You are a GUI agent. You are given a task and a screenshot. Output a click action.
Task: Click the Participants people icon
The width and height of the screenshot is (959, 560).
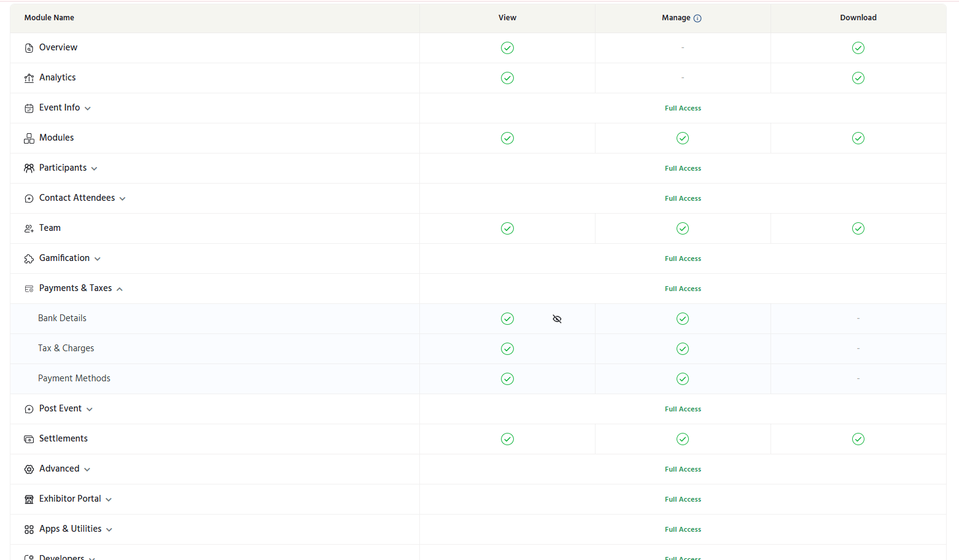point(29,168)
